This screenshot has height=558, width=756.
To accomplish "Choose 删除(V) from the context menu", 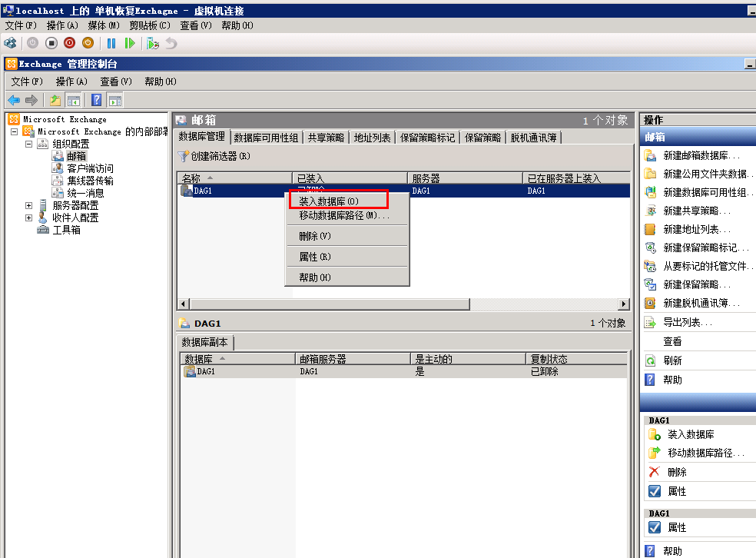I will click(x=346, y=236).
